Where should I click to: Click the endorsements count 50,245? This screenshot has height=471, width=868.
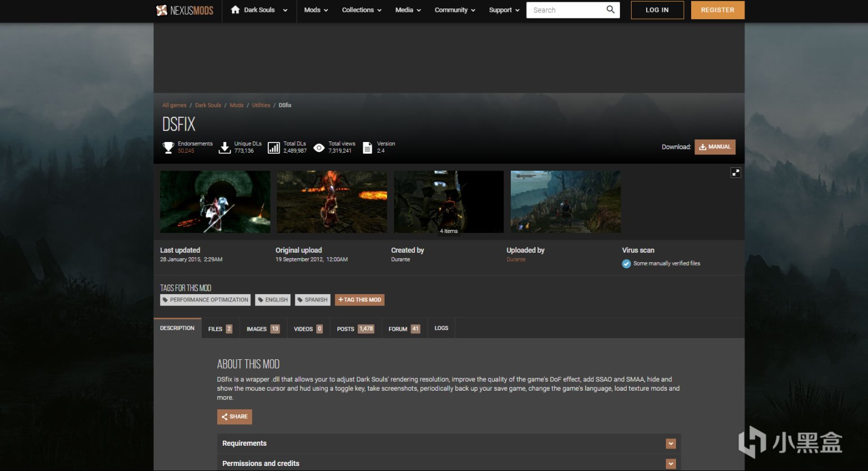(186, 151)
